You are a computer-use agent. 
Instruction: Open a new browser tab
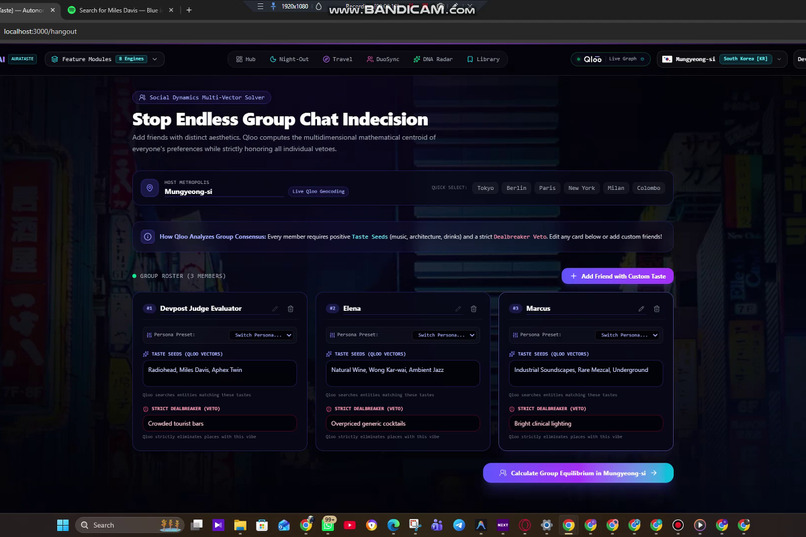pyautogui.click(x=189, y=10)
